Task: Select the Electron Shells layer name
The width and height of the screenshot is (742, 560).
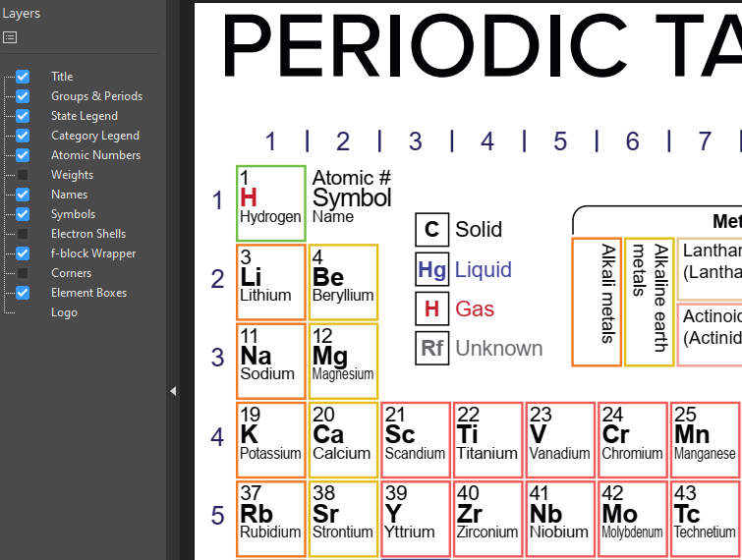Action: [x=88, y=234]
